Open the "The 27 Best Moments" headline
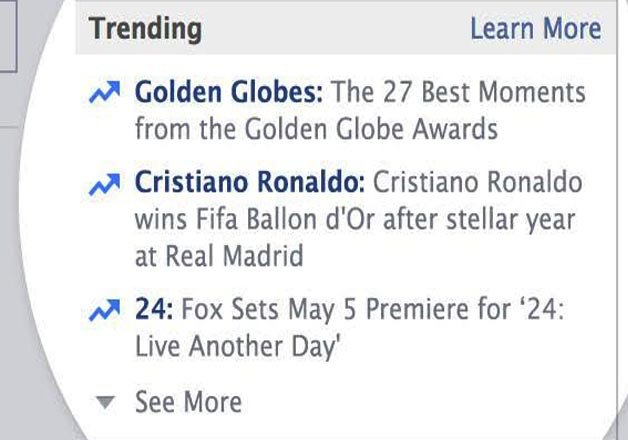The width and height of the screenshot is (628, 440). click(x=459, y=94)
